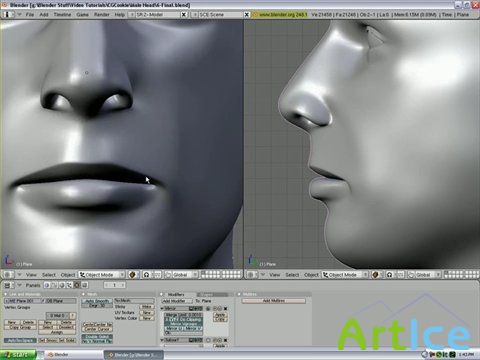Viewport: 480px width, 360px height.
Task: Open the Help menu
Action: (120, 15)
